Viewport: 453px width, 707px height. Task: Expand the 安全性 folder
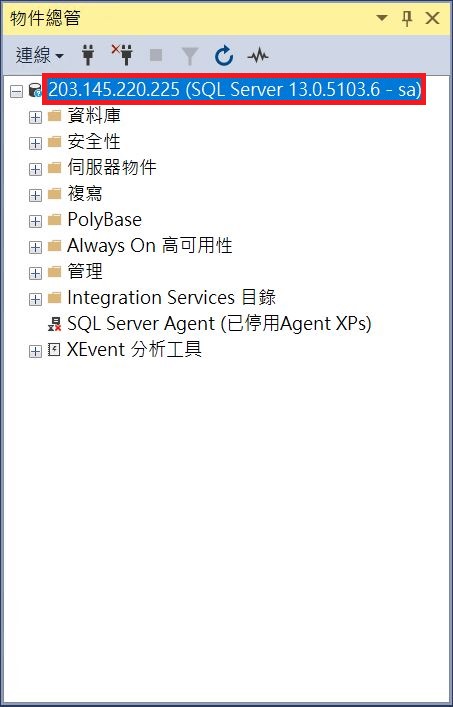[35, 143]
